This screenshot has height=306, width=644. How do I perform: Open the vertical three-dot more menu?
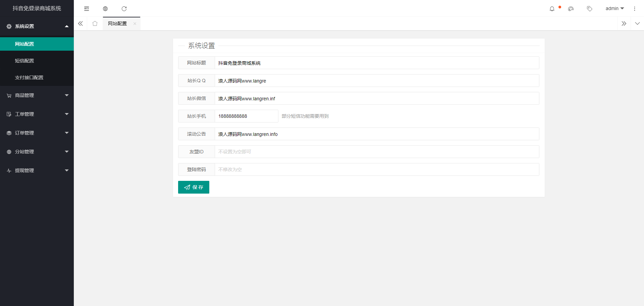tap(635, 9)
